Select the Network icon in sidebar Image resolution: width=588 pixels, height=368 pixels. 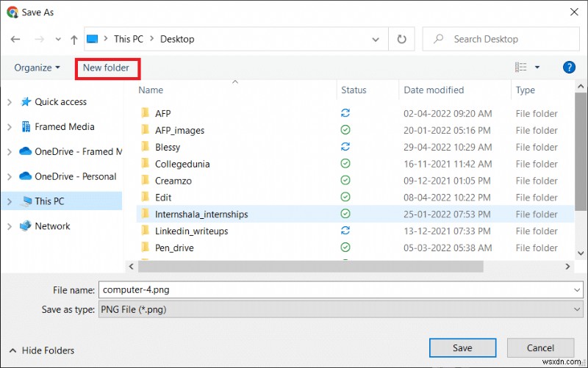pyautogui.click(x=26, y=226)
